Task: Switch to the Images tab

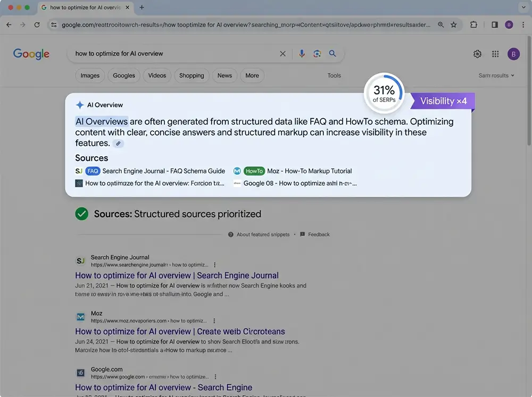Action: coord(90,75)
